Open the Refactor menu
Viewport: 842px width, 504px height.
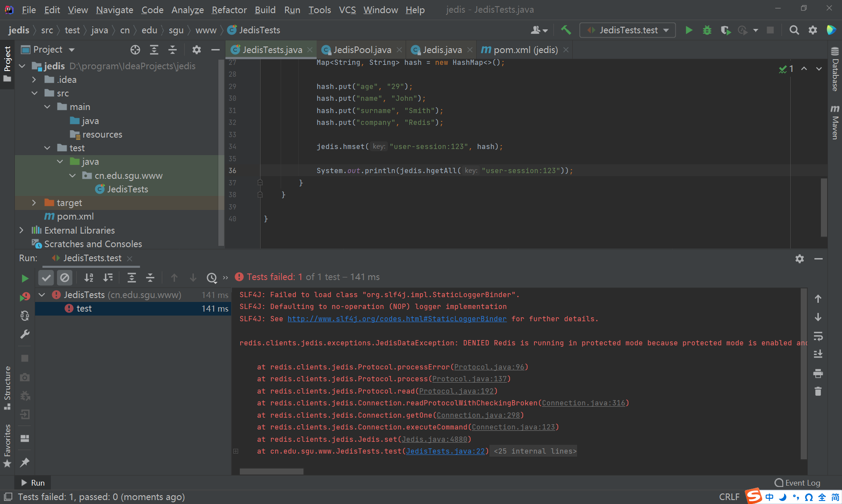229,10
